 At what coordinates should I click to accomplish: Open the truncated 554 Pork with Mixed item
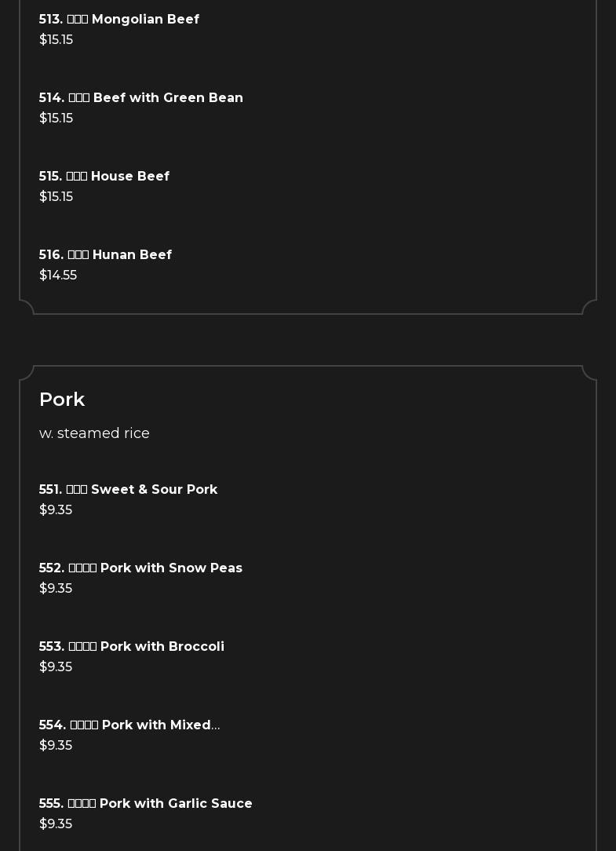click(x=129, y=725)
